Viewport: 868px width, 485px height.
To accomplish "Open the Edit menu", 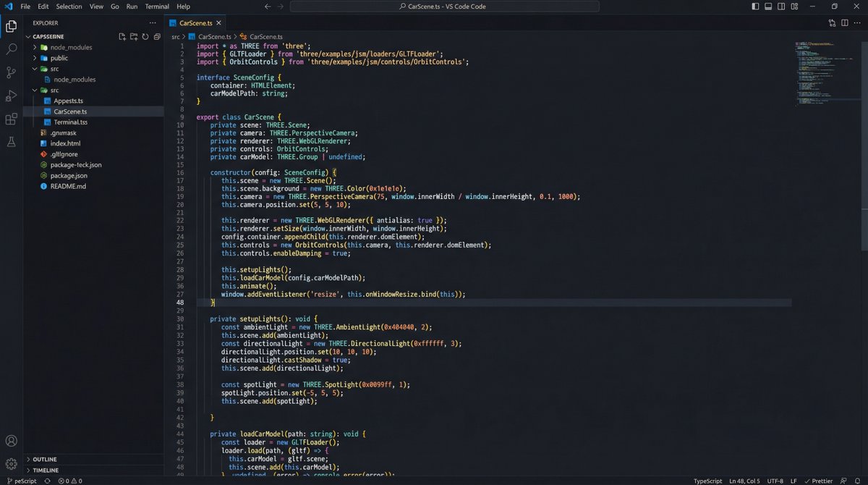I will [x=43, y=7].
